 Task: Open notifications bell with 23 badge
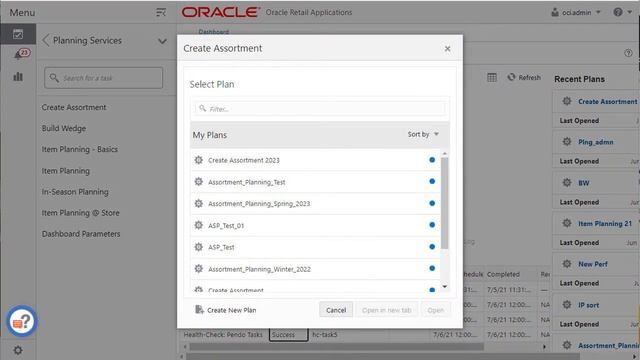pyautogui.click(x=21, y=53)
